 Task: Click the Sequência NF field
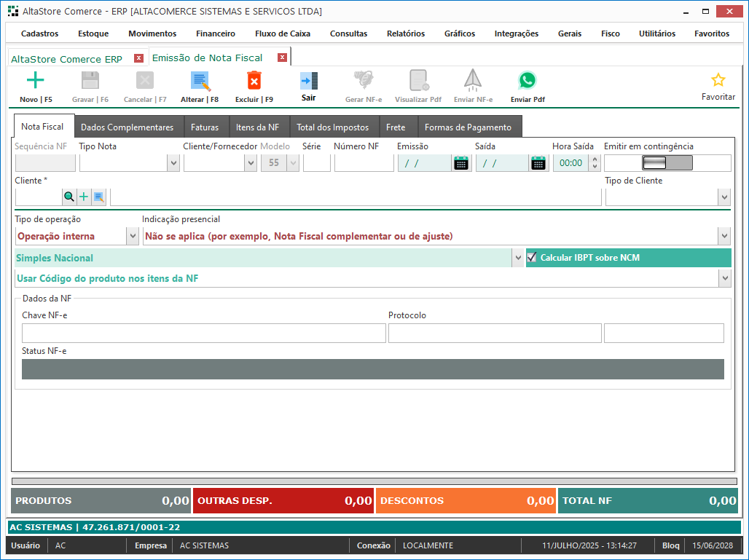45,163
